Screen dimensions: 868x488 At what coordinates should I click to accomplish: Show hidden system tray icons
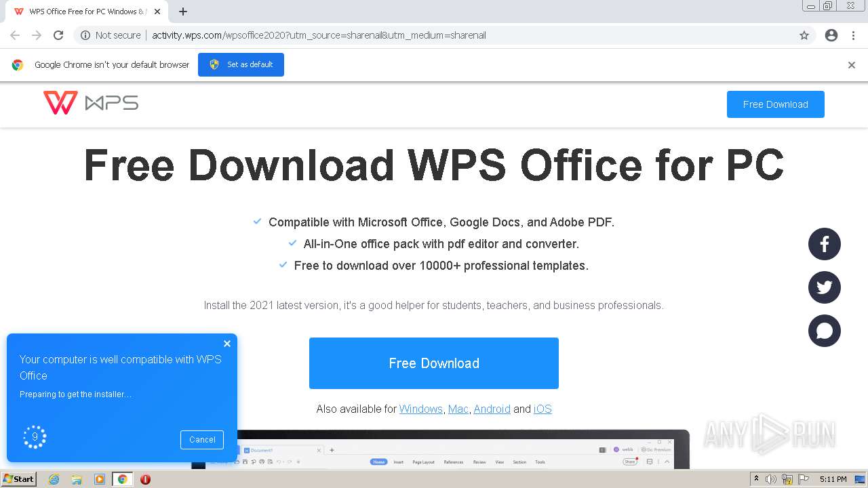pos(756,479)
